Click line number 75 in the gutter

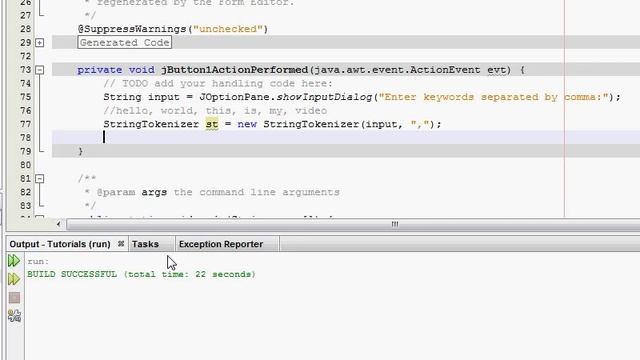[25, 97]
